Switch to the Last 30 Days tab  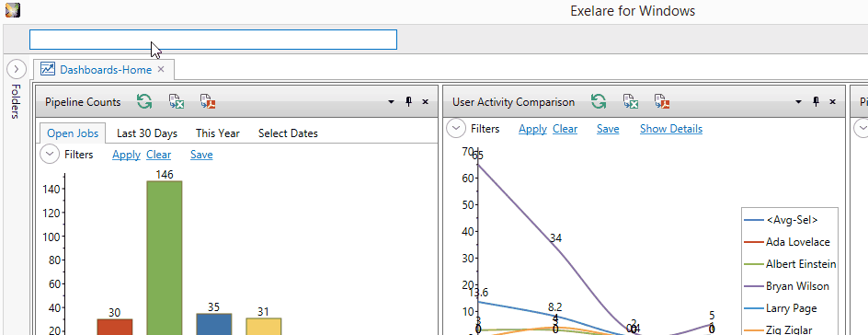[x=147, y=133]
